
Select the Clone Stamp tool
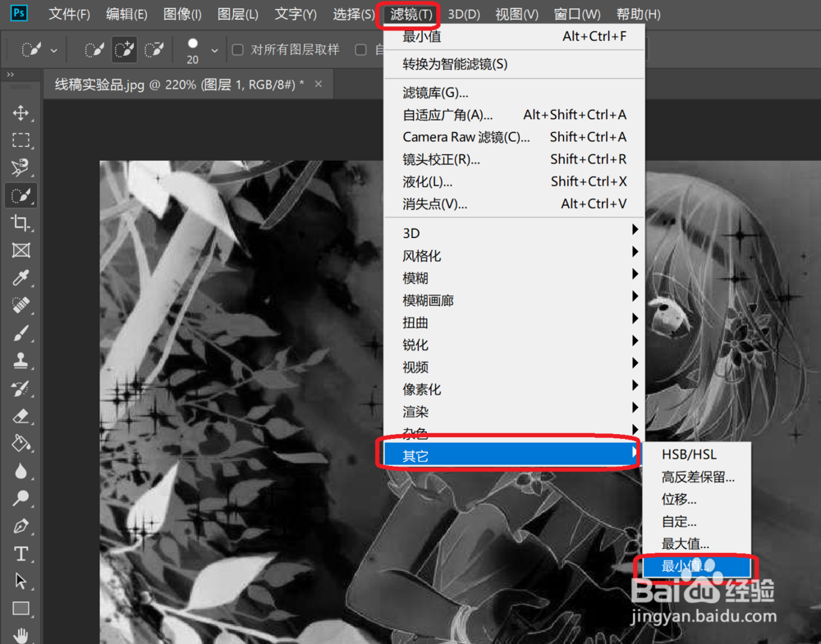pos(21,360)
